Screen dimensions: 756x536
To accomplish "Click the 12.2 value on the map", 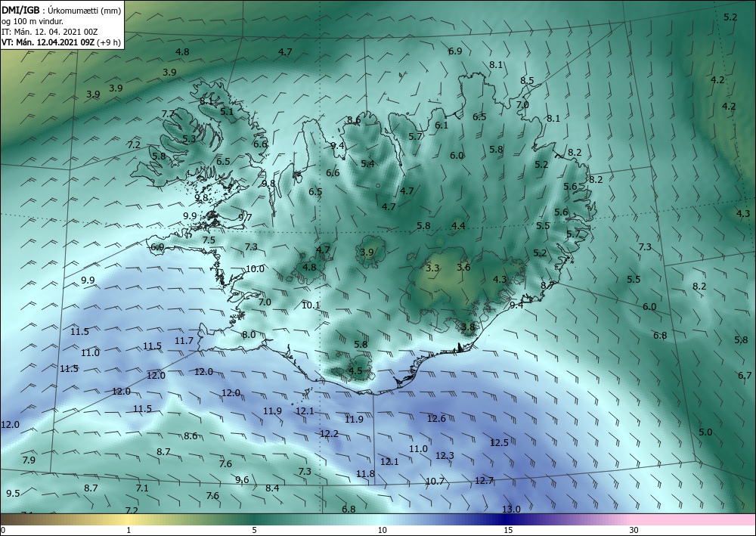I will click(x=329, y=434).
